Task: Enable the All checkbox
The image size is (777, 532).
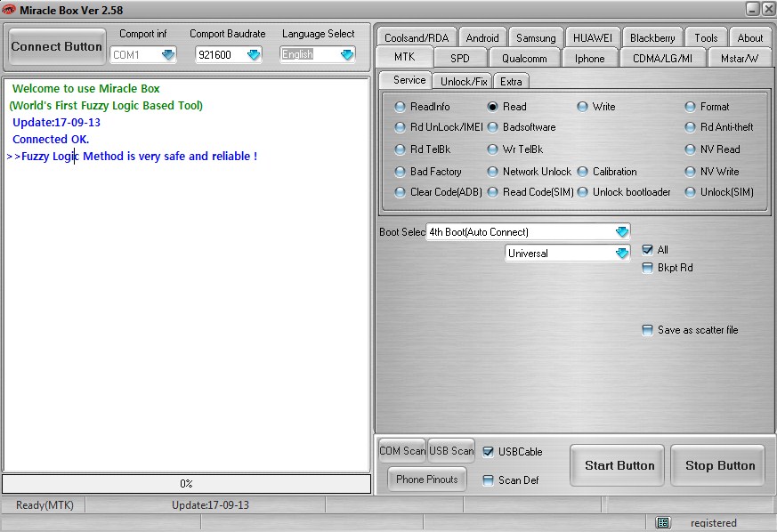Action: [648, 250]
